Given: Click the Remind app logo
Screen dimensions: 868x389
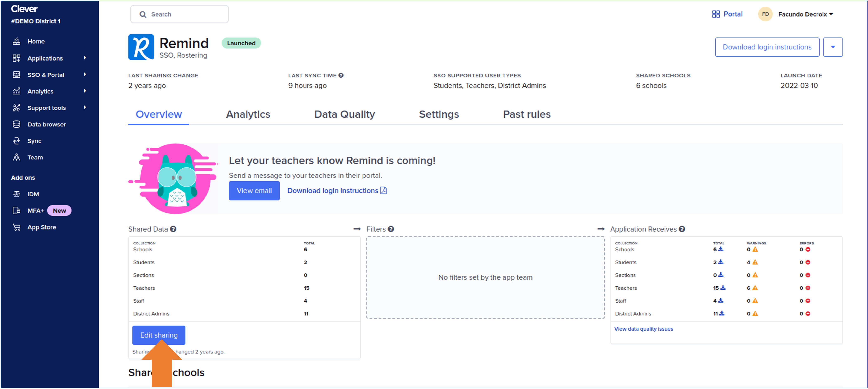Looking at the screenshot, I should point(141,47).
